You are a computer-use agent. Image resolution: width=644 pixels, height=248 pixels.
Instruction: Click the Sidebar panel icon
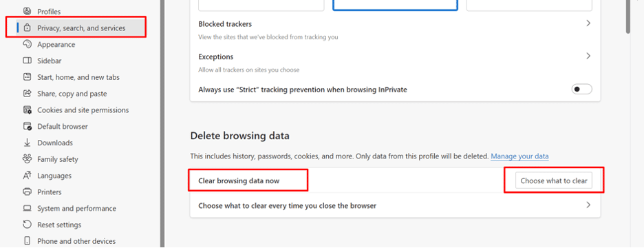pyautogui.click(x=27, y=61)
